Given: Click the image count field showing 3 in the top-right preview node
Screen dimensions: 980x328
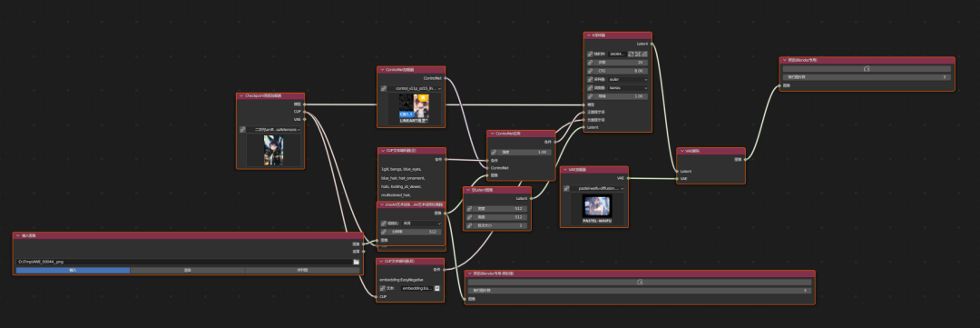Looking at the screenshot, I should 867,77.
